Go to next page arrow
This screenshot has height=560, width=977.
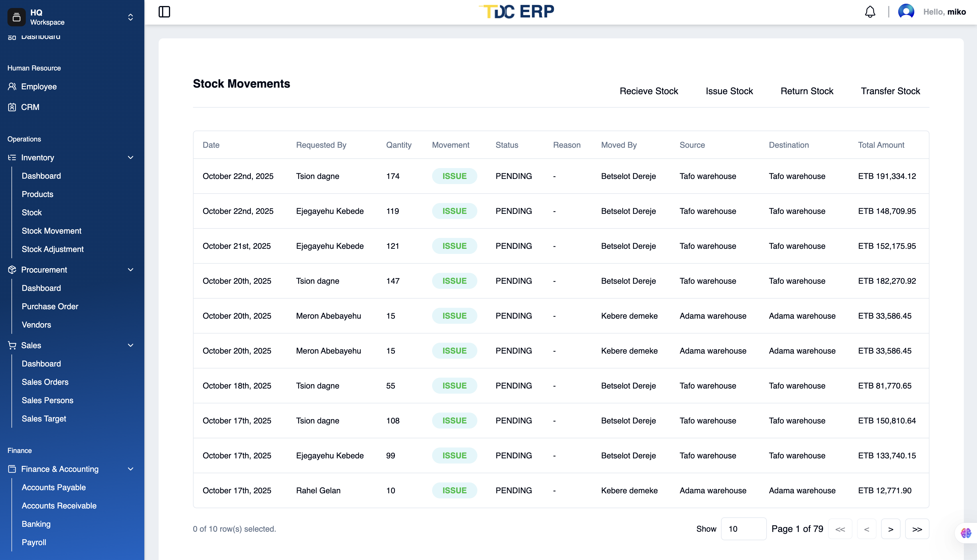(x=891, y=529)
